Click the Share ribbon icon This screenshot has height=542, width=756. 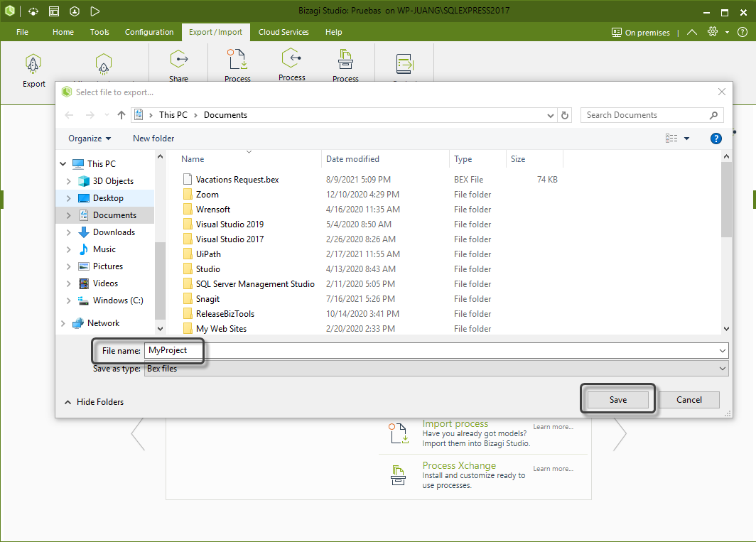point(179,59)
